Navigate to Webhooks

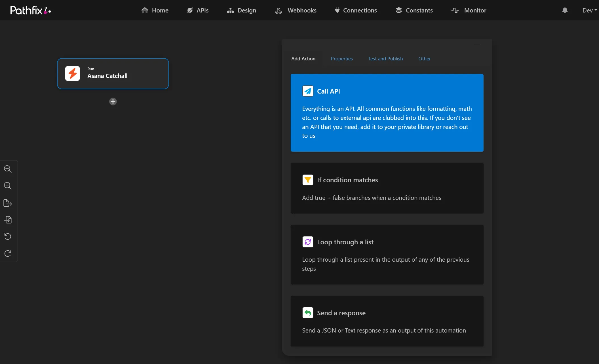(296, 10)
